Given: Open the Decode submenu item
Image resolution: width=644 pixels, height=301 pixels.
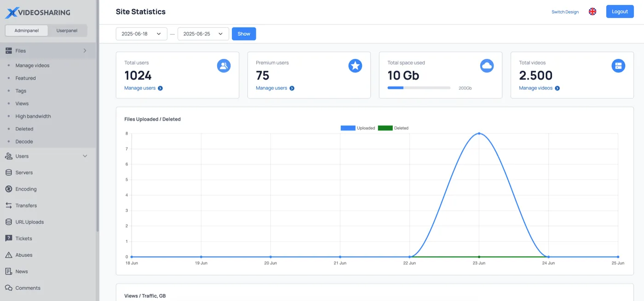Looking at the screenshot, I should click(x=24, y=142).
